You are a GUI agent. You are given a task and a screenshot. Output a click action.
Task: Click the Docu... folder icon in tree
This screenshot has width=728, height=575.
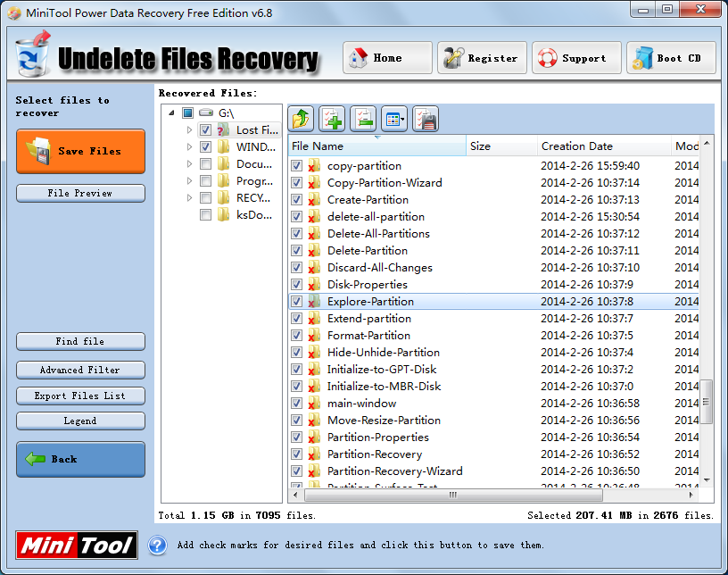pos(223,163)
